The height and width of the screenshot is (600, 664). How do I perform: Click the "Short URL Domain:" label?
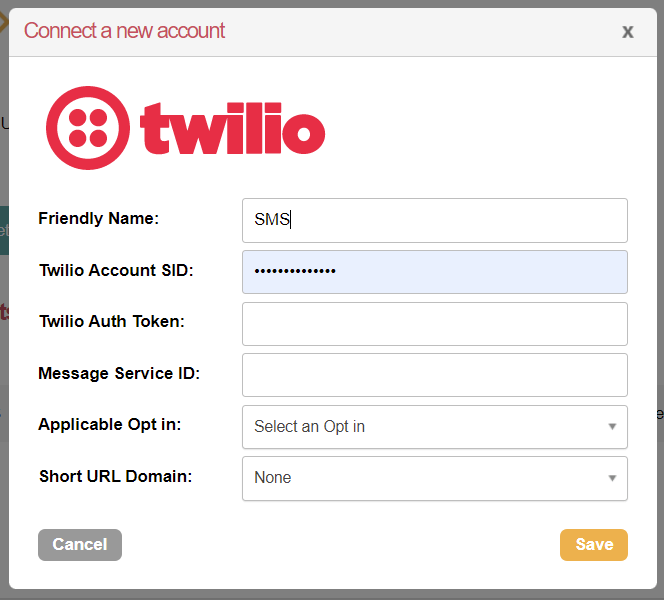(115, 476)
